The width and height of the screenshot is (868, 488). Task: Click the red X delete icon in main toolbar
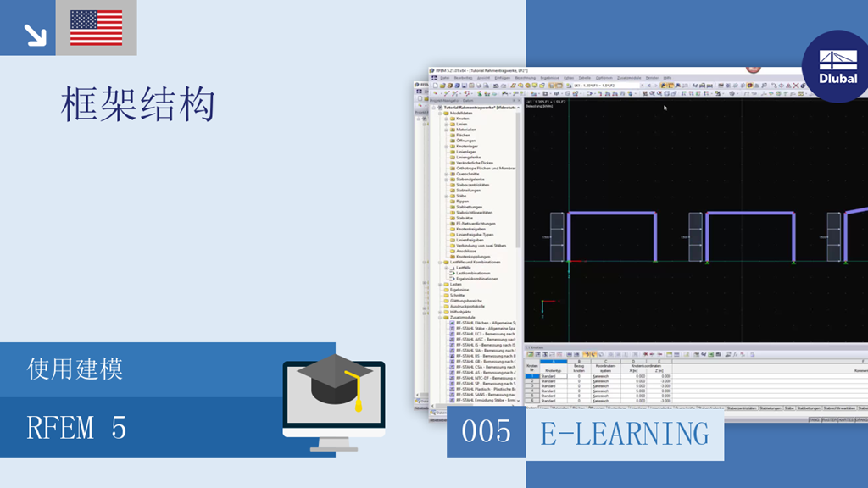[x=796, y=86]
